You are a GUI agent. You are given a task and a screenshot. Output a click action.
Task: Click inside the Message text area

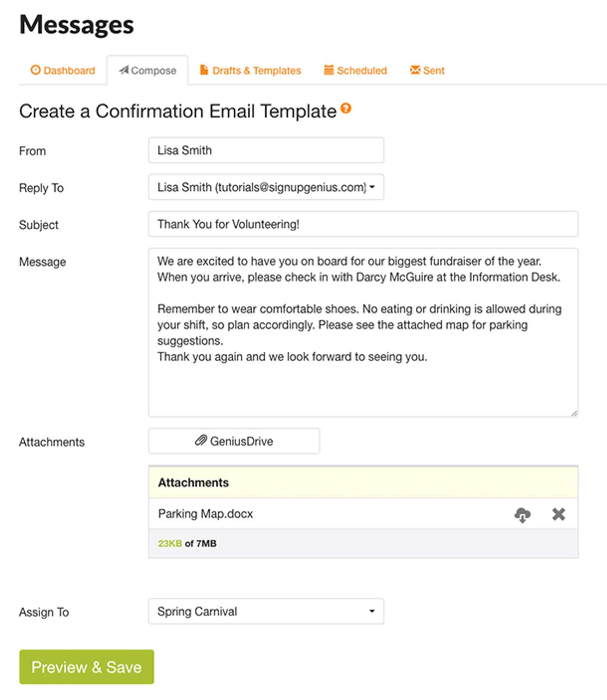coord(363,332)
